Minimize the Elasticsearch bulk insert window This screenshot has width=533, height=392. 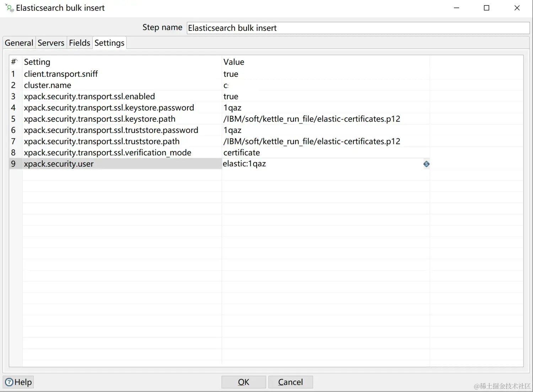457,8
